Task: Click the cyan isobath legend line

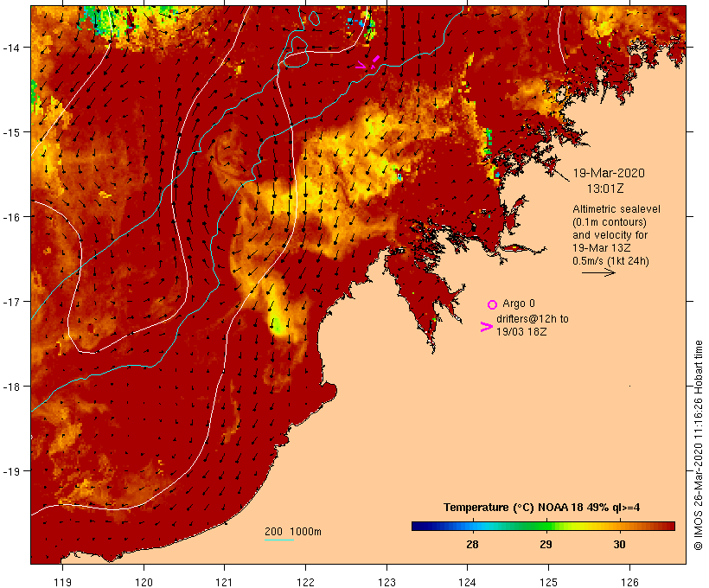Action: click(x=279, y=540)
